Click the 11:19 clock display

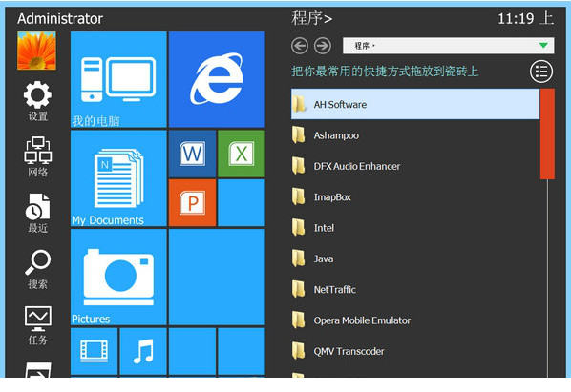click(x=516, y=18)
